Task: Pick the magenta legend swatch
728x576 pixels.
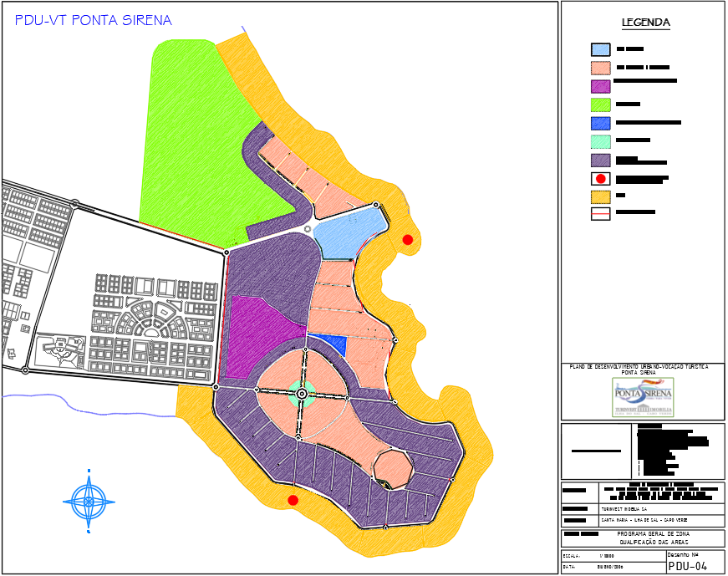Action: click(600, 86)
